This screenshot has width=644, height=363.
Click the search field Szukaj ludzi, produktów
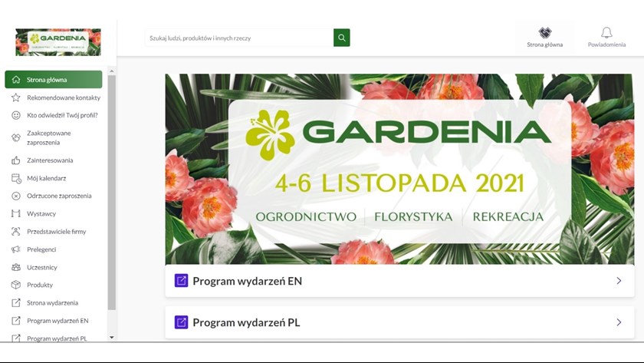[239, 38]
